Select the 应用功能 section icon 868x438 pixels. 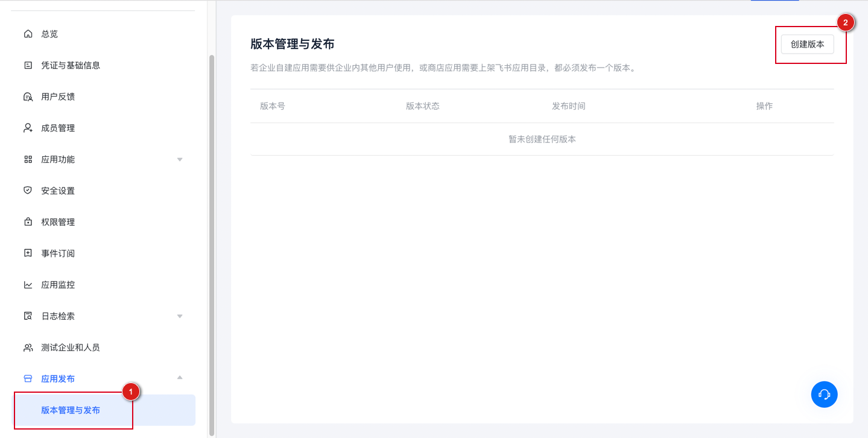[28, 159]
